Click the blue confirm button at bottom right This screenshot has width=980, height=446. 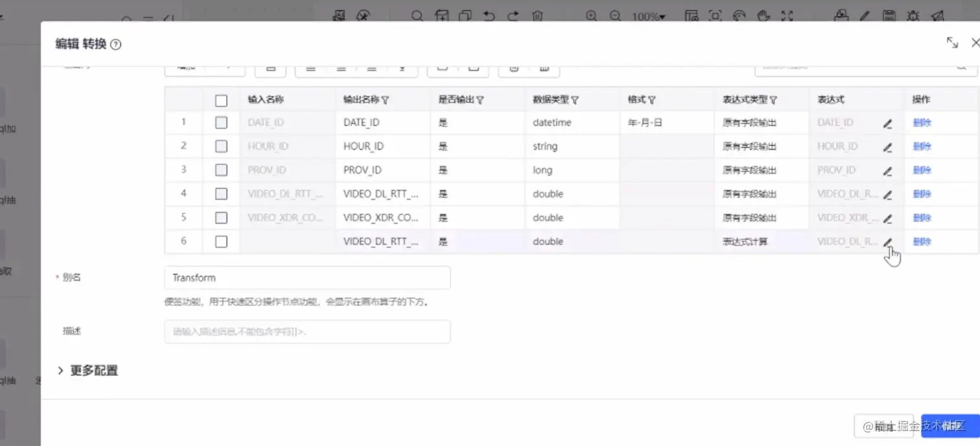pyautogui.click(x=950, y=426)
